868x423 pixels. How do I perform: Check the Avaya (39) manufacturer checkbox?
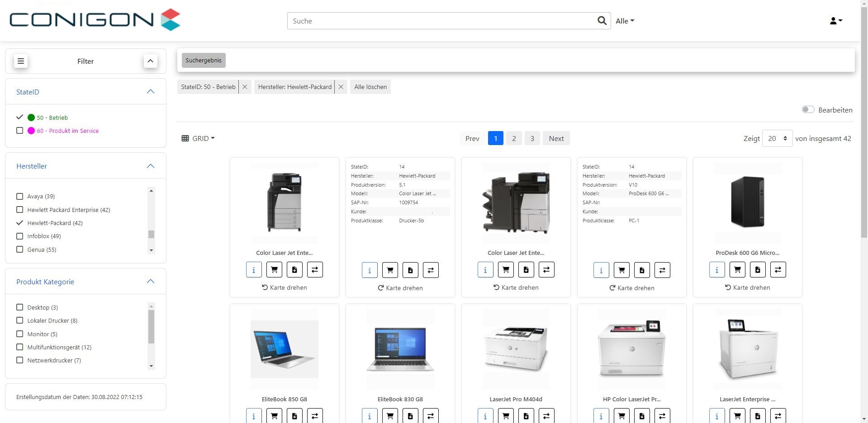[19, 196]
